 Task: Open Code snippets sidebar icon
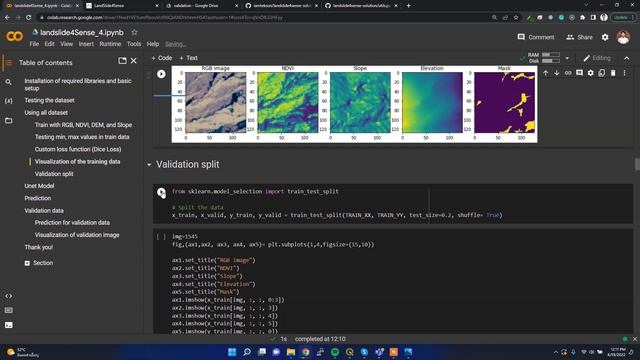click(8, 296)
